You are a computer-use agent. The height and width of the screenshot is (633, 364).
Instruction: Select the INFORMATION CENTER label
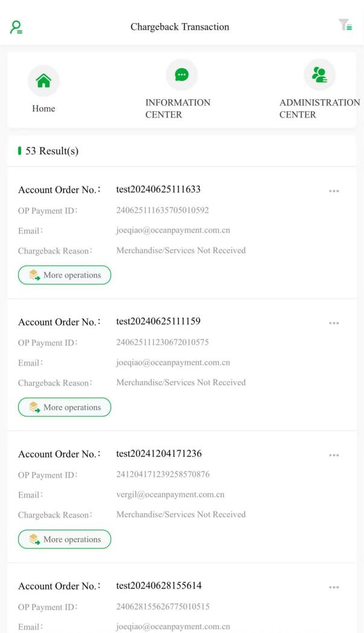pyautogui.click(x=178, y=108)
